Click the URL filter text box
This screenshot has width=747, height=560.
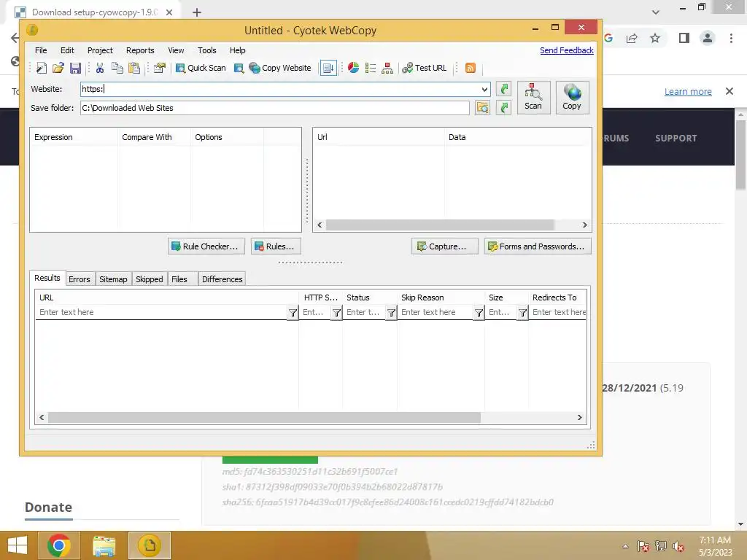point(161,312)
